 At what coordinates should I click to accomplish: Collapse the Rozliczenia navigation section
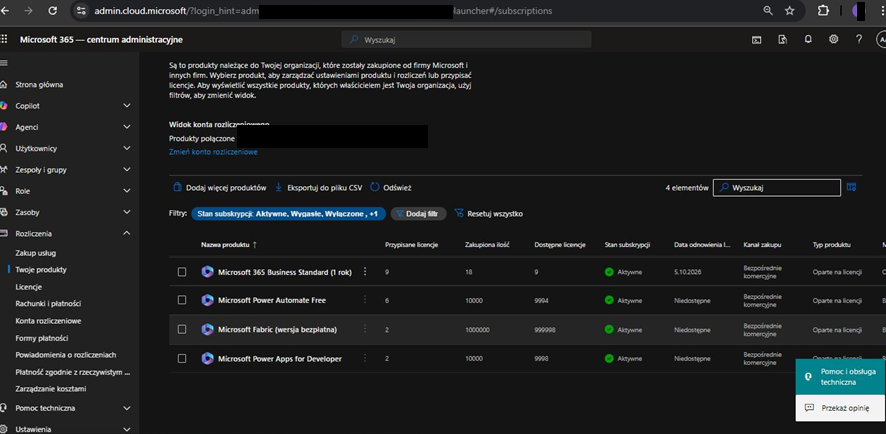pyautogui.click(x=127, y=233)
